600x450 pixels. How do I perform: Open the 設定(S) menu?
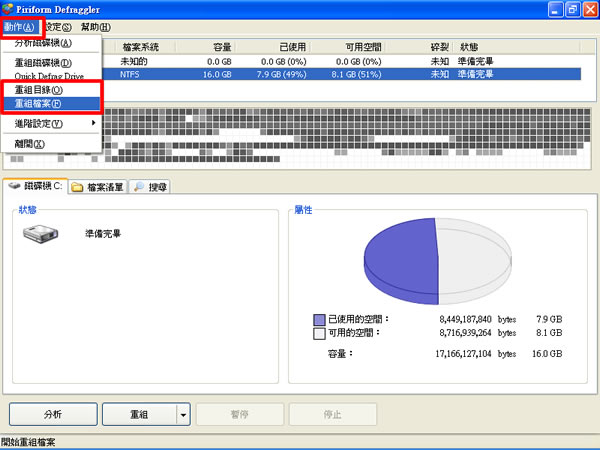pyautogui.click(x=58, y=27)
